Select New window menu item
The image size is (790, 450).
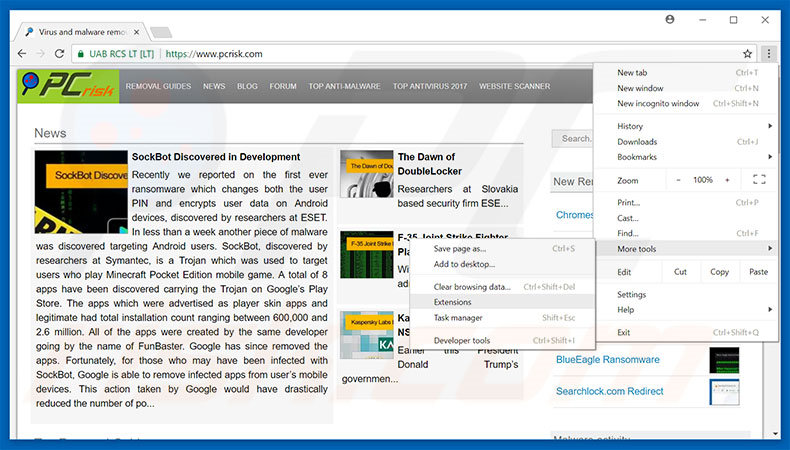click(x=687, y=88)
